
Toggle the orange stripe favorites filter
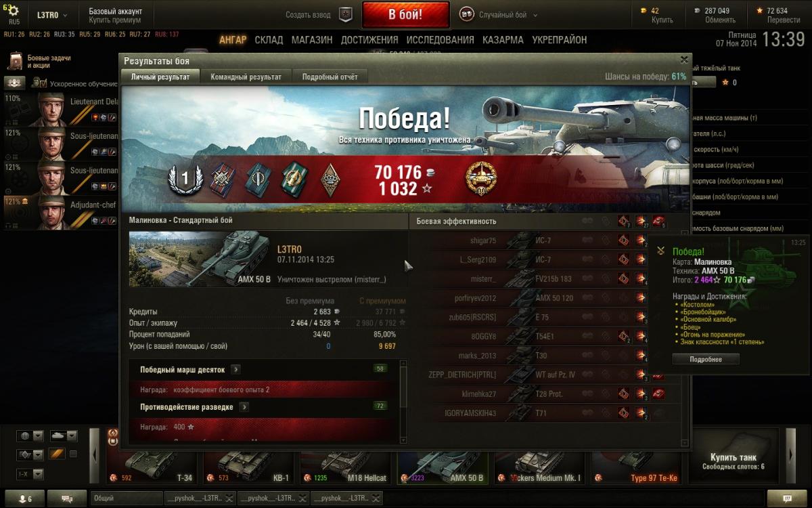click(56, 454)
